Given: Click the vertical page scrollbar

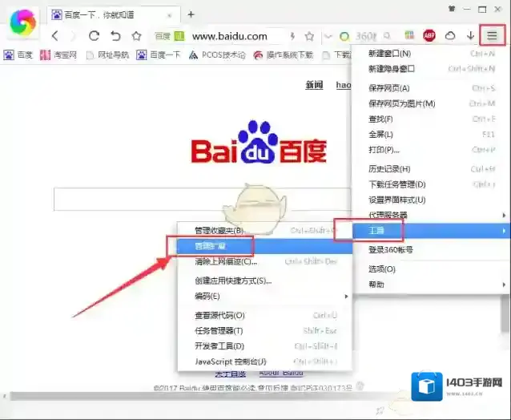Looking at the screenshot, I should 505,315.
